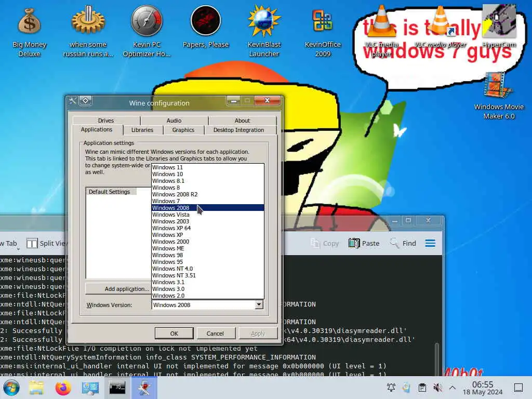
Task: Switch to the About tab
Action: (242, 121)
